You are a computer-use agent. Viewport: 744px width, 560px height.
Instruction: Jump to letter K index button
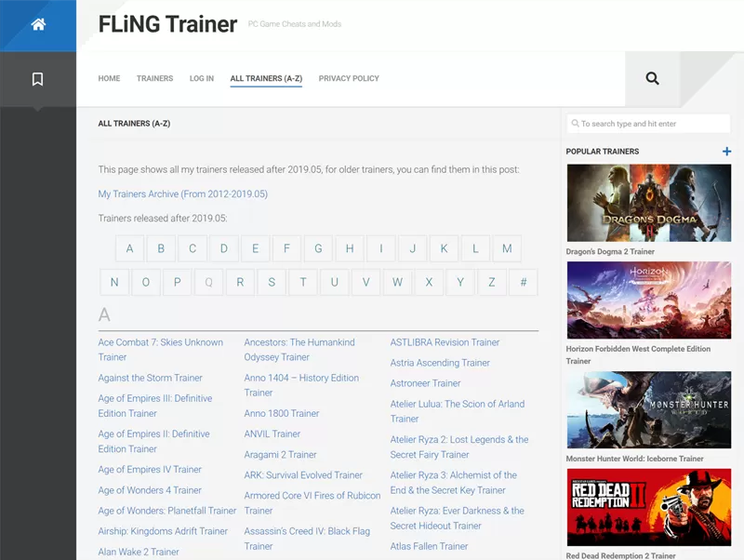(x=445, y=248)
